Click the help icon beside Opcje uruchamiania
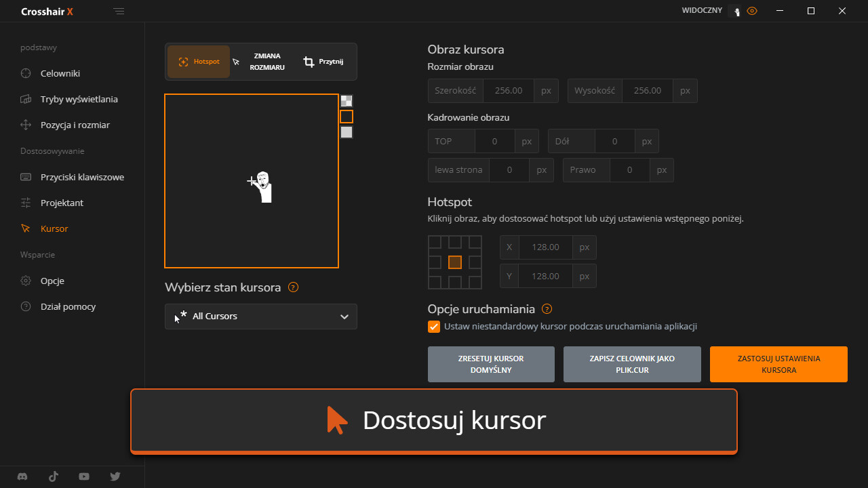Image resolution: width=868 pixels, height=488 pixels. tap(547, 309)
